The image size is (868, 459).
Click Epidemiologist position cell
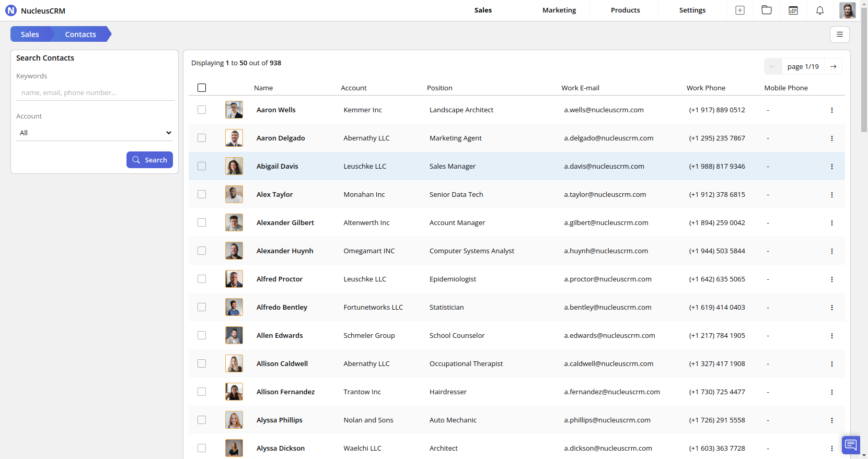click(453, 279)
